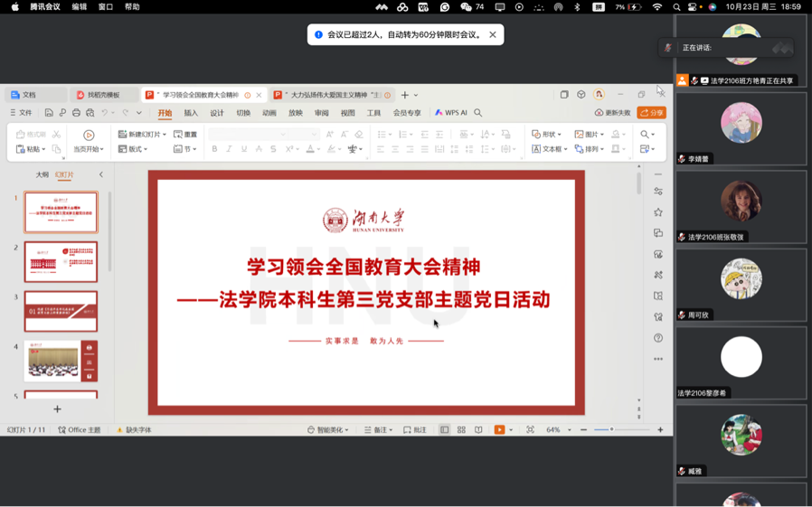
Task: Click the save icon in quick toolbar
Action: [x=49, y=113]
